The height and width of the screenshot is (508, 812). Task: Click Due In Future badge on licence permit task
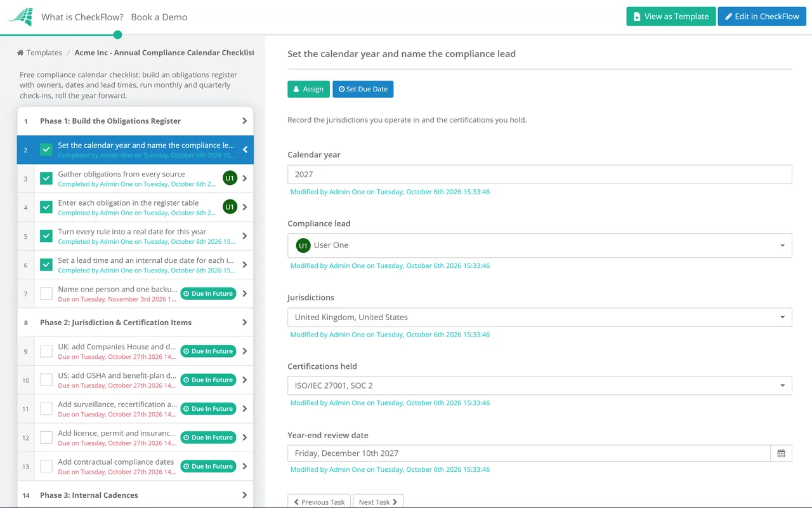pos(208,438)
